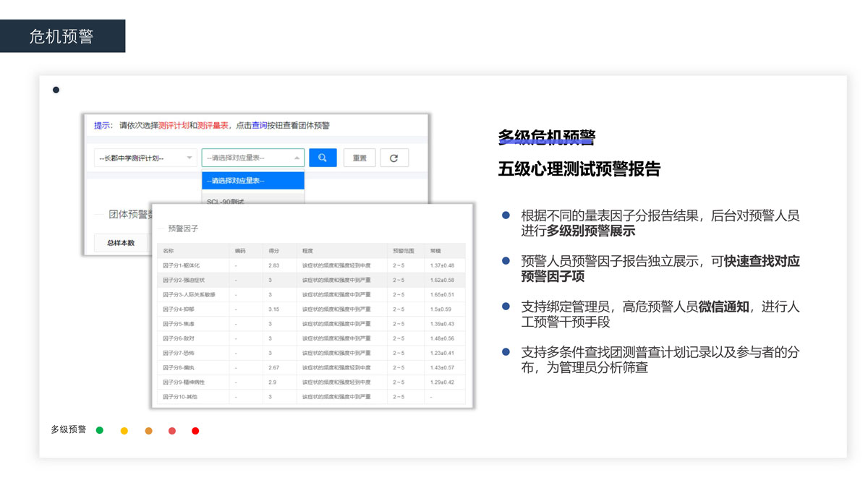The width and height of the screenshot is (868, 488).
Task: Click the norm value 1.29±0.42
Action: pyautogui.click(x=442, y=382)
